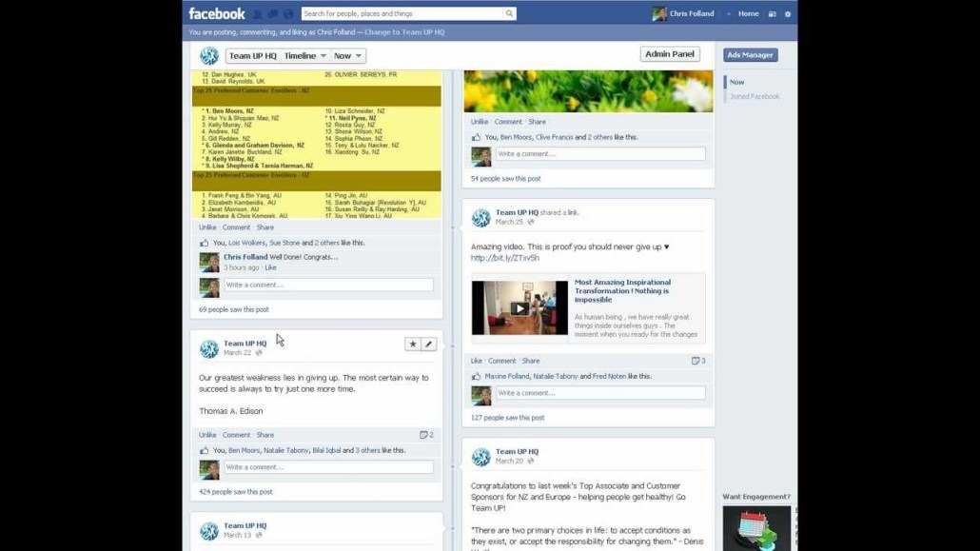Go to Home in the top bar

[748, 13]
